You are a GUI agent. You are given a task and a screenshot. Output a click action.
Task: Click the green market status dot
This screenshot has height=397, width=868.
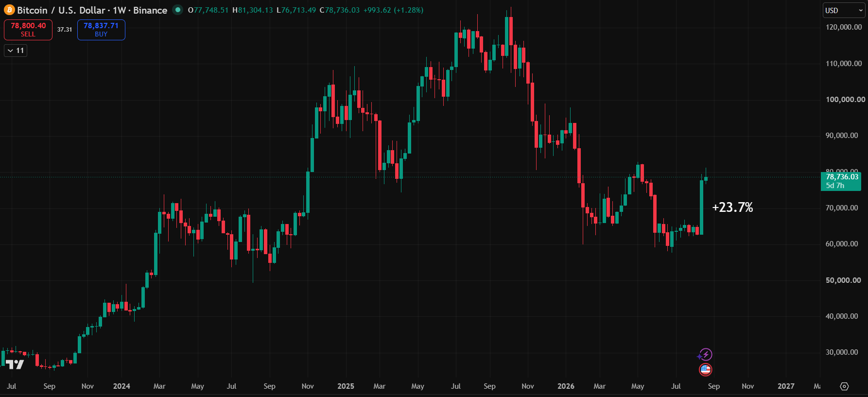coord(178,10)
